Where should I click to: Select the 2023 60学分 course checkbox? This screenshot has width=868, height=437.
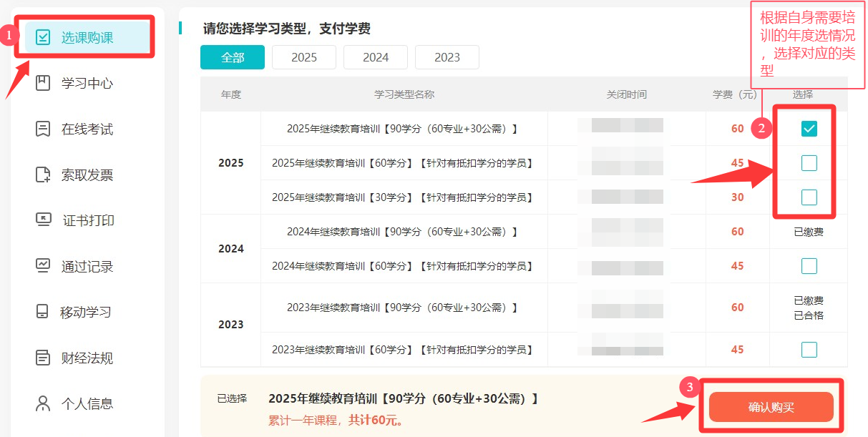pyautogui.click(x=809, y=350)
